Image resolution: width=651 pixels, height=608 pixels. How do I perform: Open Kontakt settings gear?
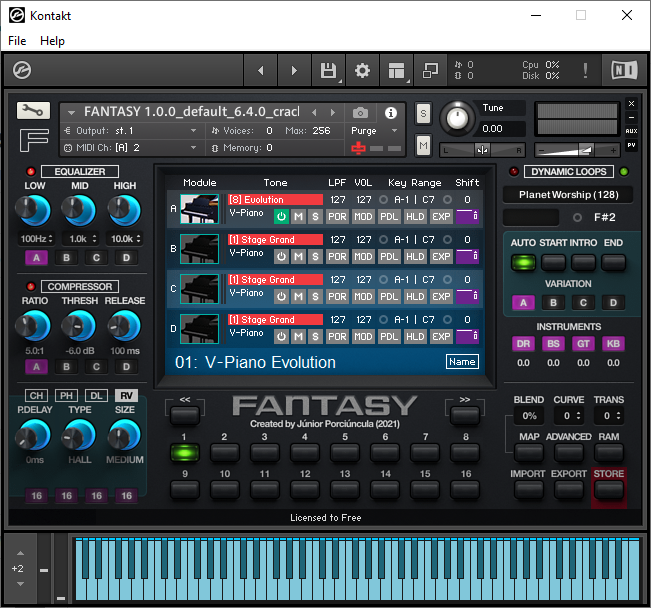click(362, 71)
